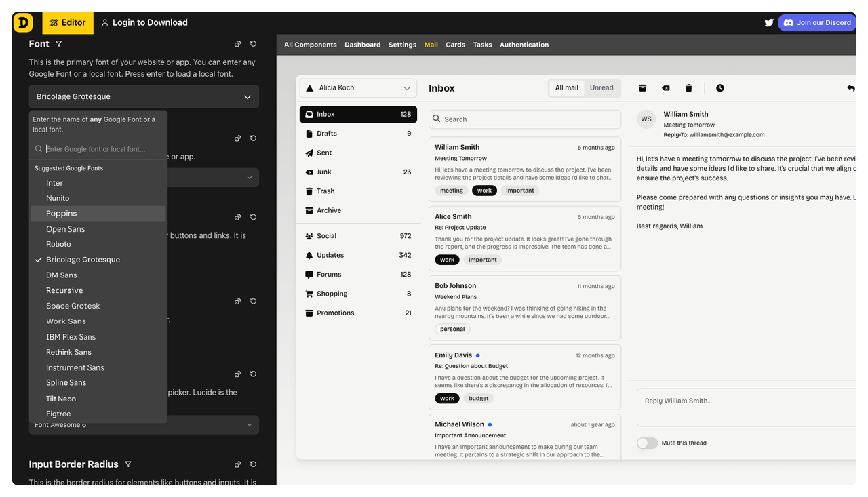This screenshot has height=497, width=868.
Task: Click the yellow D logo icon
Action: [x=22, y=22]
